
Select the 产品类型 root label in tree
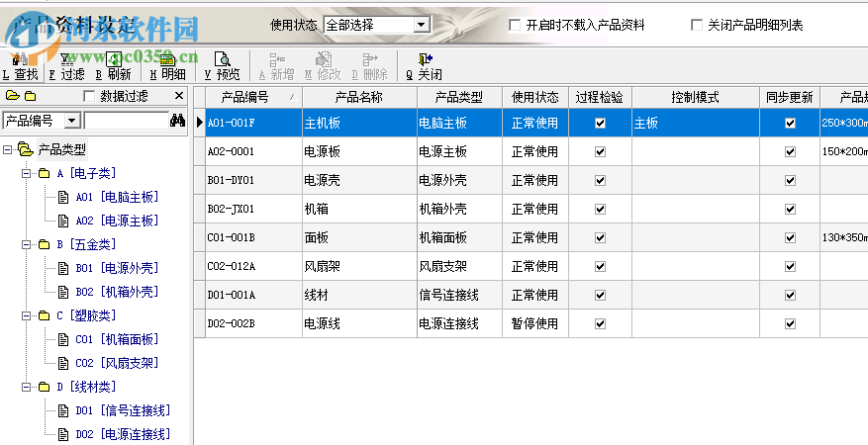click(x=62, y=149)
